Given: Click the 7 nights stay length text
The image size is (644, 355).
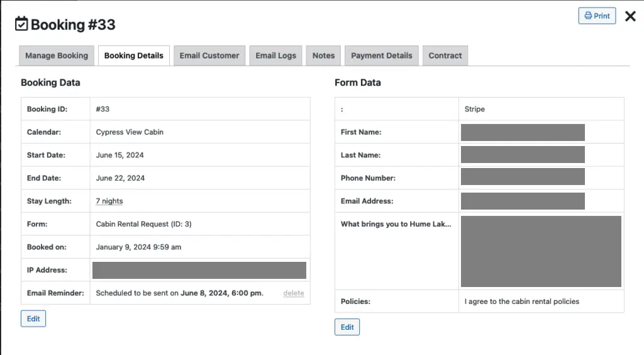Looking at the screenshot, I should (x=109, y=201).
